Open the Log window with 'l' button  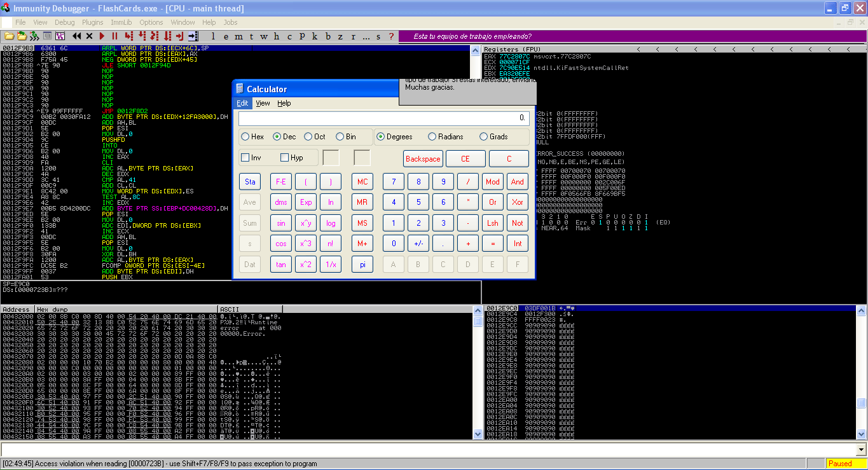(x=213, y=36)
